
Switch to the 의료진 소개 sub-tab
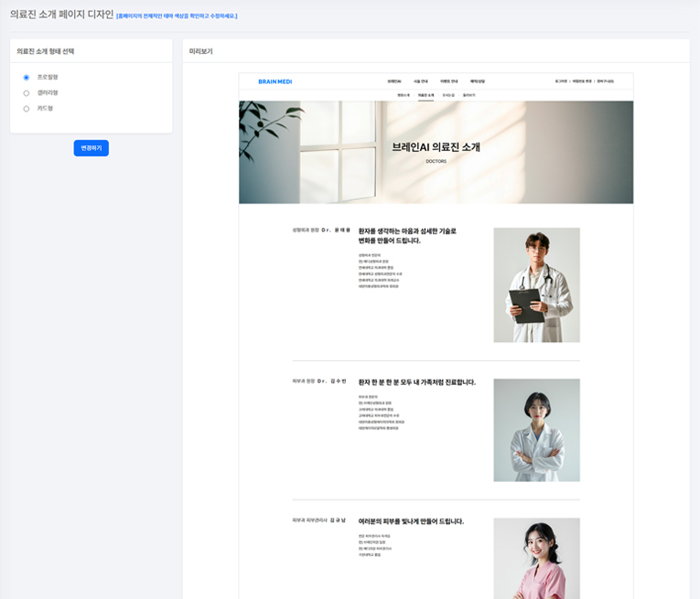(x=425, y=95)
